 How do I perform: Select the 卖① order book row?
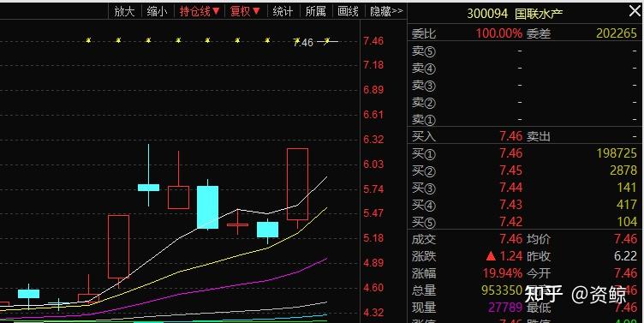(x=524, y=120)
